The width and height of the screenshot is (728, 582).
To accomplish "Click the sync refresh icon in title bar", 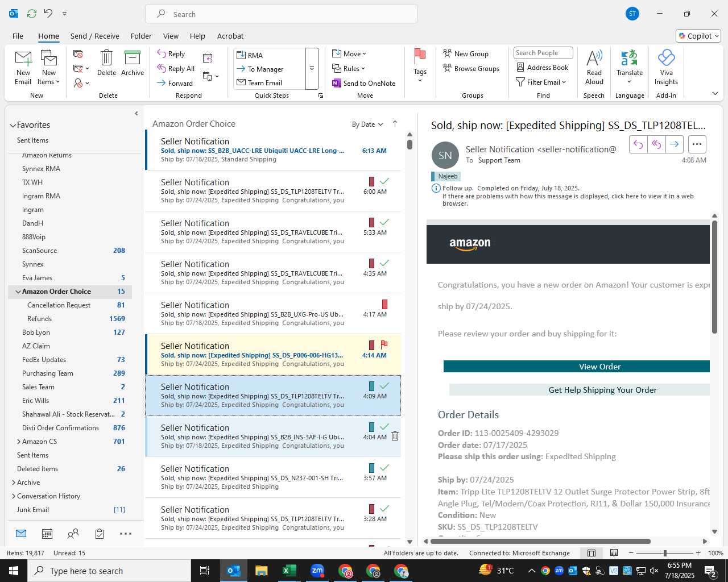I will (x=32, y=14).
